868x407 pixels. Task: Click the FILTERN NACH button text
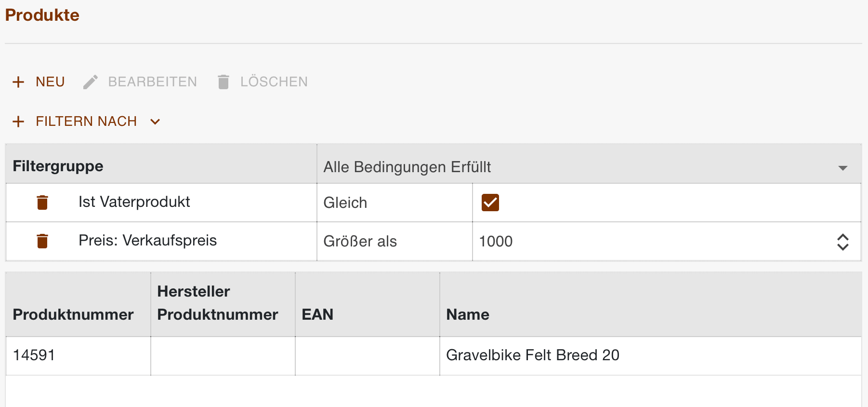(x=86, y=122)
